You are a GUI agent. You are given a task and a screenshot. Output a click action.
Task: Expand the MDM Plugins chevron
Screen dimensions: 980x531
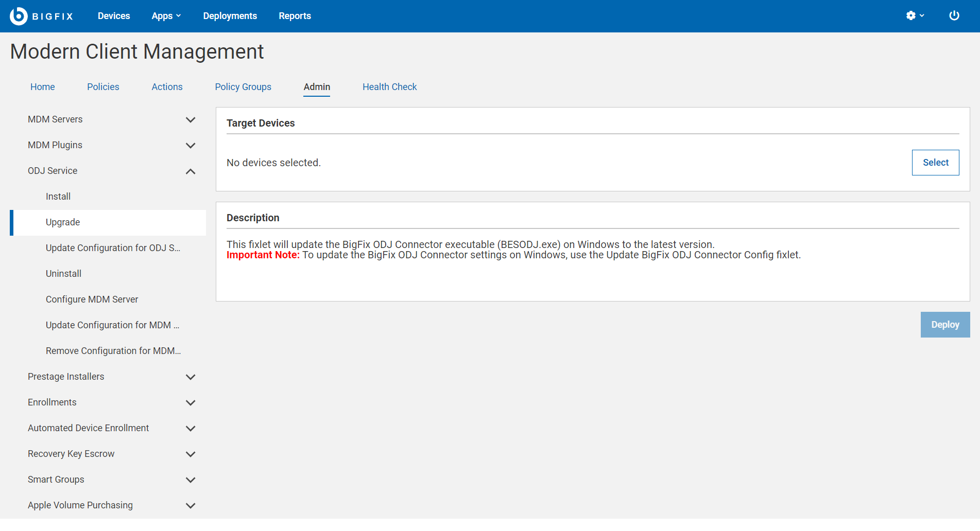tap(190, 146)
